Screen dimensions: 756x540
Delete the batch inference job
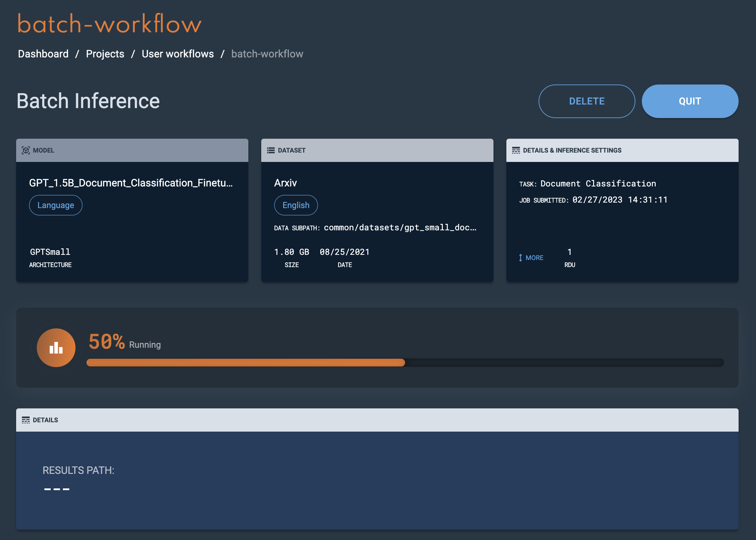point(586,101)
